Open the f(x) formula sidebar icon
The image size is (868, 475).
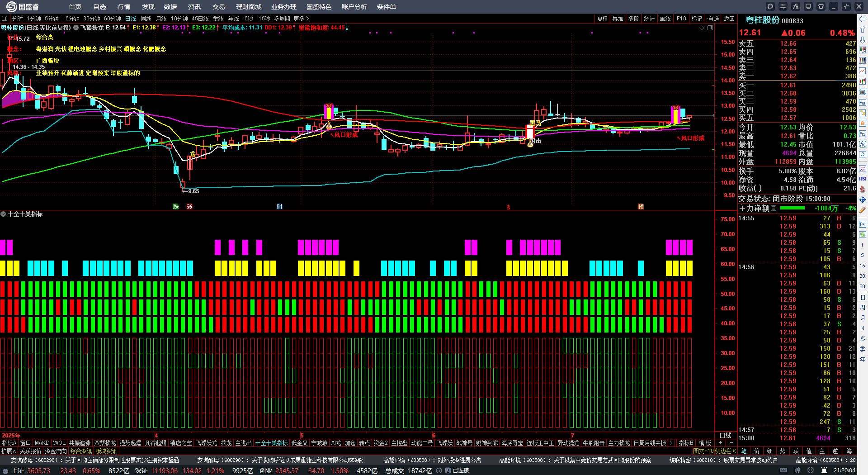point(863,144)
